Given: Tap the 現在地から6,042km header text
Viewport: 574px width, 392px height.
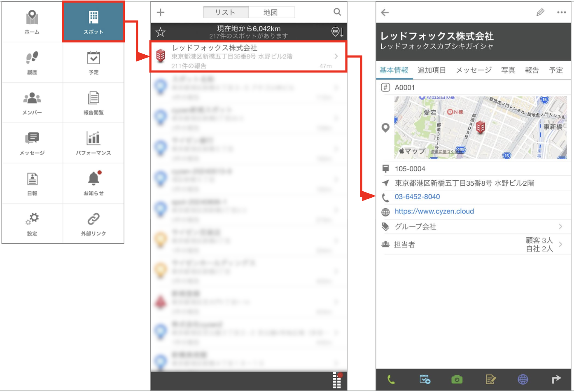Looking at the screenshot, I should (x=249, y=28).
